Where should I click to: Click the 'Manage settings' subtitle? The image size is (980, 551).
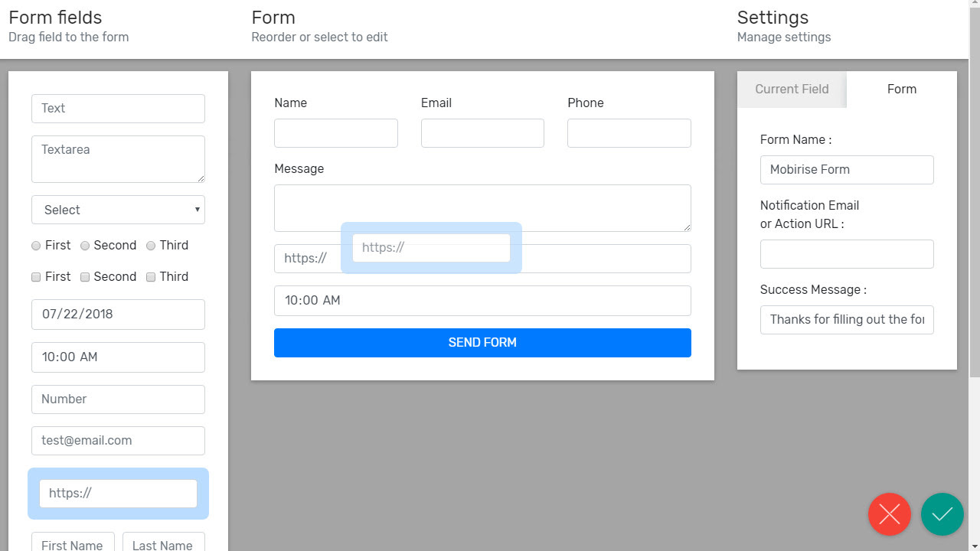click(x=784, y=37)
